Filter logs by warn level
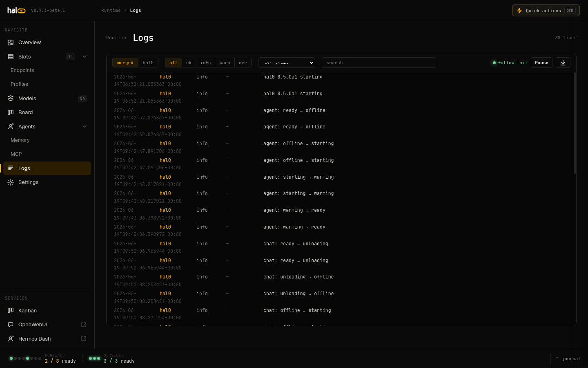588x368 pixels. pos(225,63)
